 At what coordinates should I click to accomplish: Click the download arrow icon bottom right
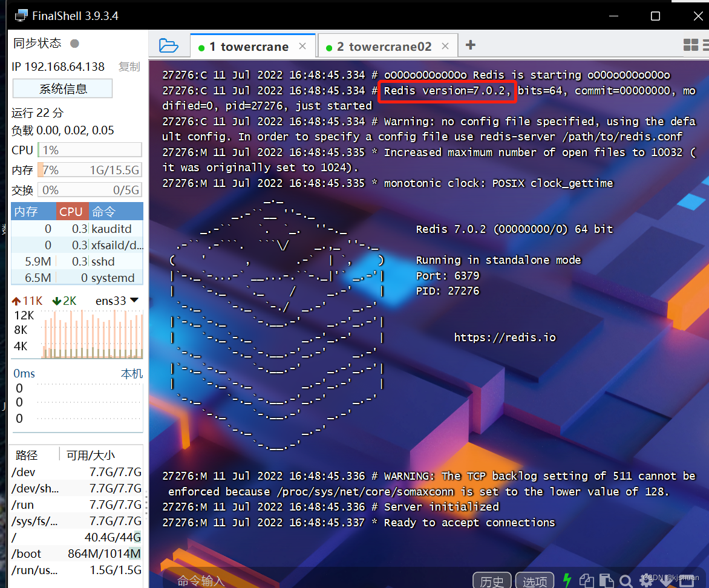click(x=666, y=581)
